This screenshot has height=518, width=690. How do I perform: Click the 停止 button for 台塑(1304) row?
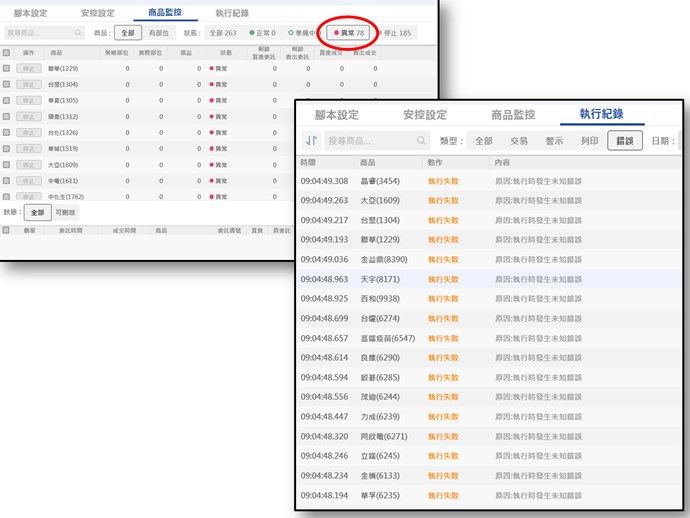coord(29,85)
